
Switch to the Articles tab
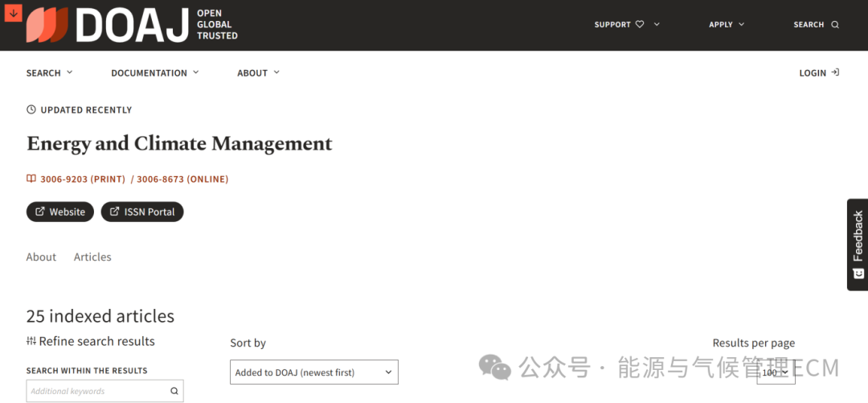pos(92,257)
